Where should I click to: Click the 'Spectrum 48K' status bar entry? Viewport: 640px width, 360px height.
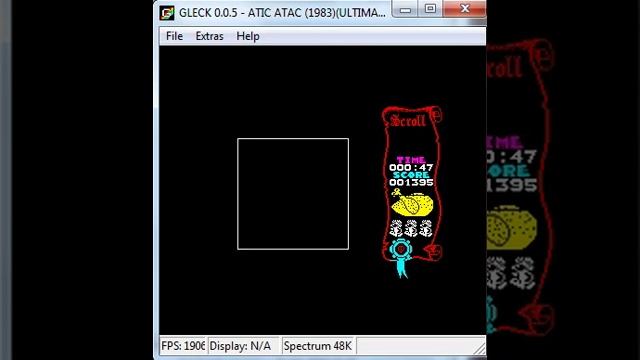tap(318, 346)
